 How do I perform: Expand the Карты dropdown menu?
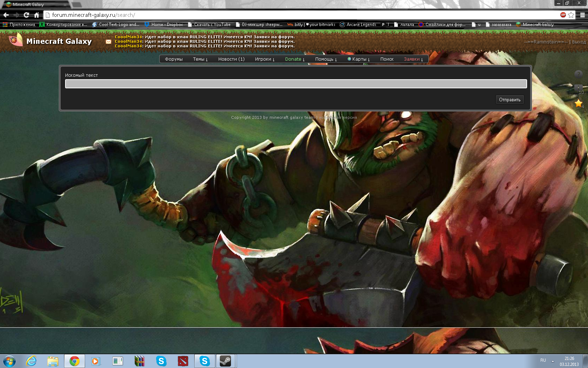(359, 59)
